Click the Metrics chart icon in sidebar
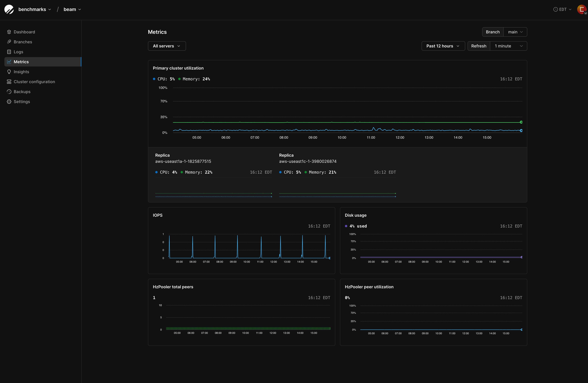The height and width of the screenshot is (383, 588). [9, 62]
